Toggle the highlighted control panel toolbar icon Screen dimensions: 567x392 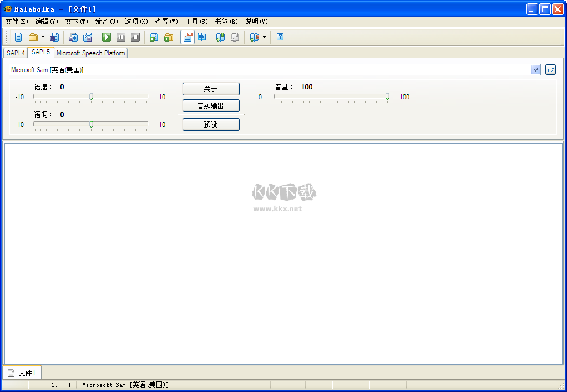tap(187, 37)
